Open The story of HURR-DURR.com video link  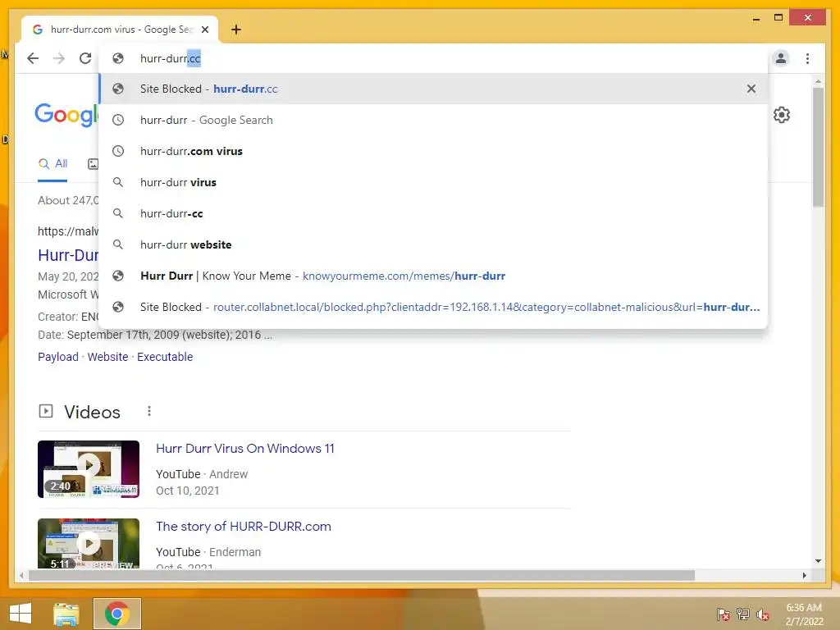point(243,526)
